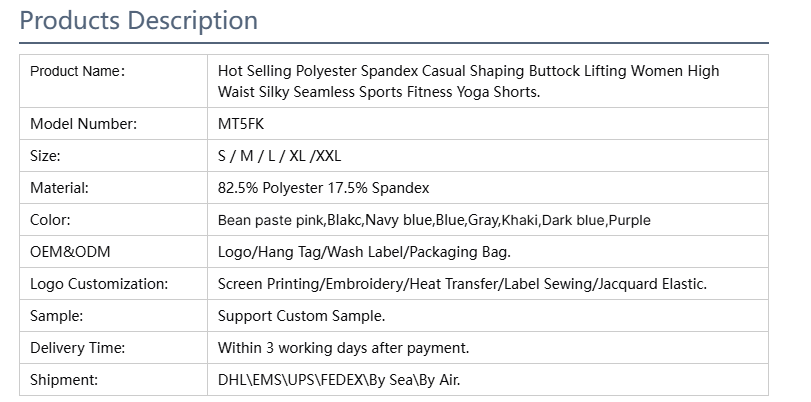Select the Color label cell
Image resolution: width=811 pixels, height=402 pixels.
113,220
